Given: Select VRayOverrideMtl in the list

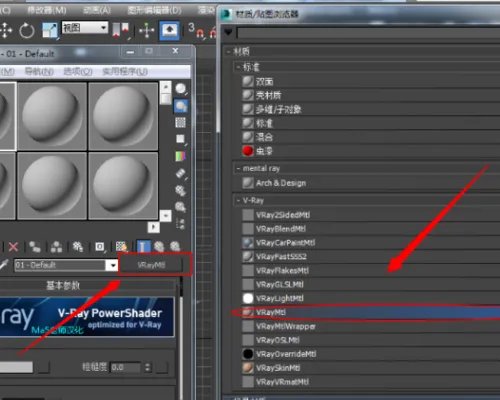Looking at the screenshot, I should 371,354.
